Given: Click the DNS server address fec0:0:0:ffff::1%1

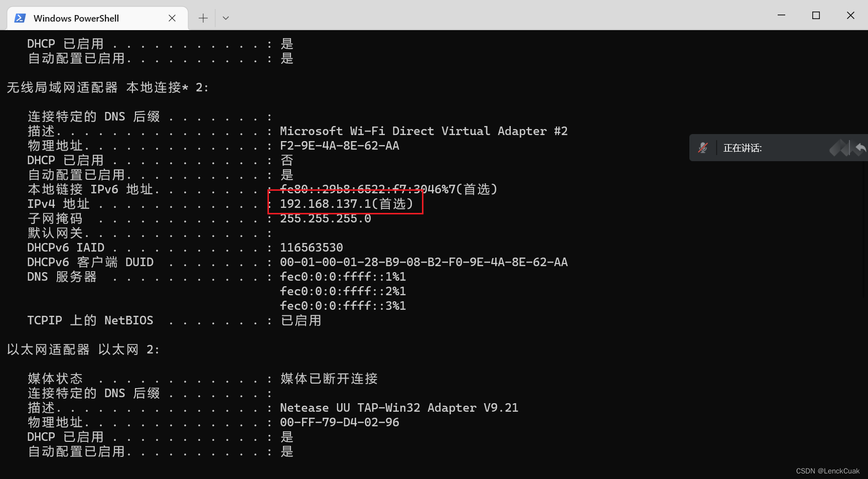Looking at the screenshot, I should [343, 276].
